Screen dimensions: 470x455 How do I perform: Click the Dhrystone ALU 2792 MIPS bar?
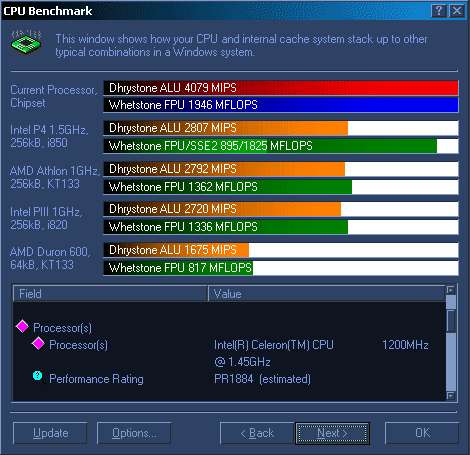(281, 169)
